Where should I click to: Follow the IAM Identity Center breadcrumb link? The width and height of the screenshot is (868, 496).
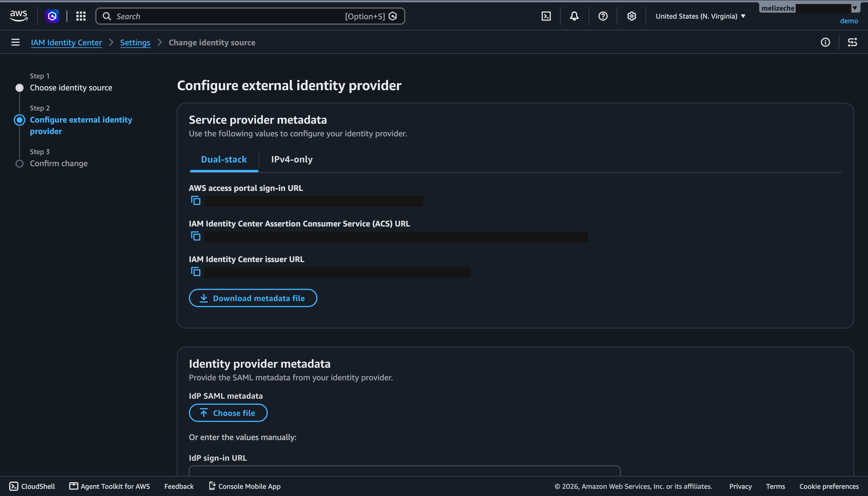[x=66, y=42]
